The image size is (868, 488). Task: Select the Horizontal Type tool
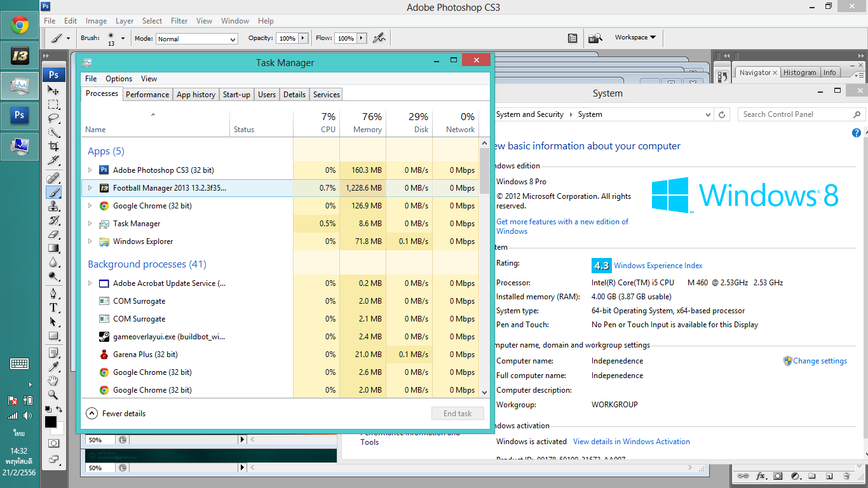(x=54, y=308)
